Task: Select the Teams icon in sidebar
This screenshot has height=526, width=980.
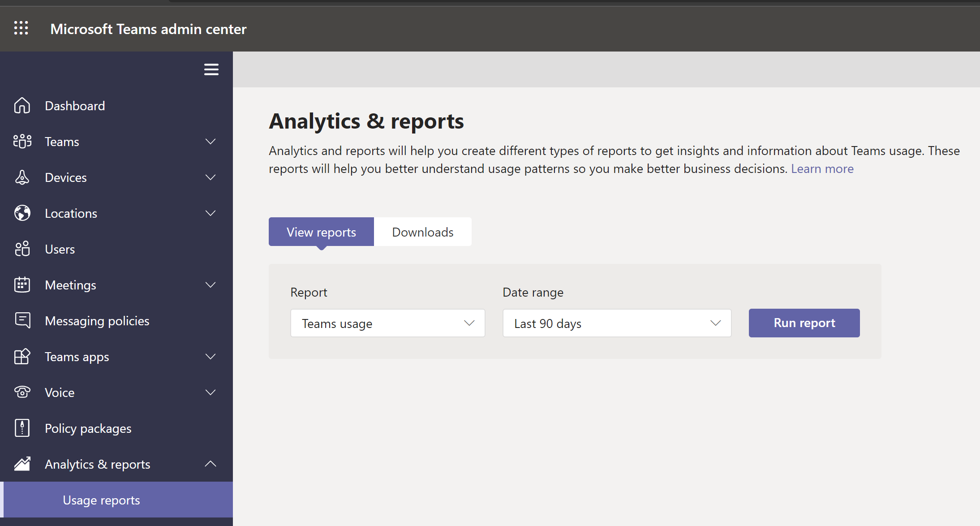Action: point(21,141)
